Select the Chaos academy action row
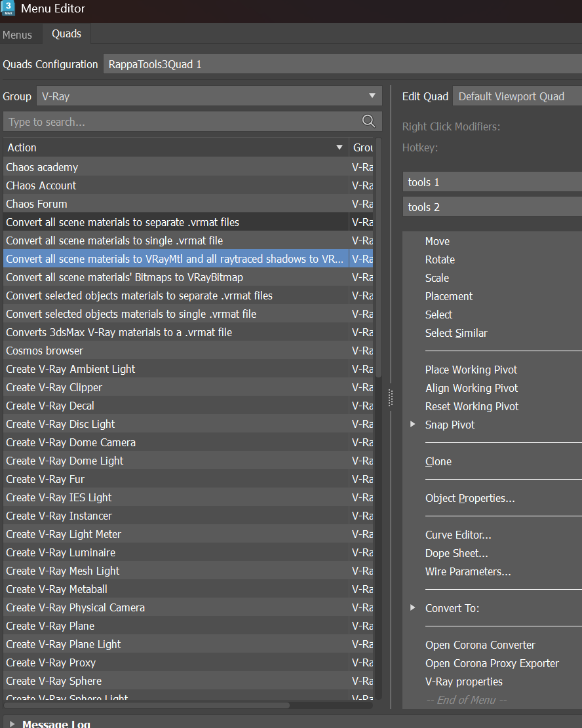This screenshot has width=582, height=728. pyautogui.click(x=188, y=167)
